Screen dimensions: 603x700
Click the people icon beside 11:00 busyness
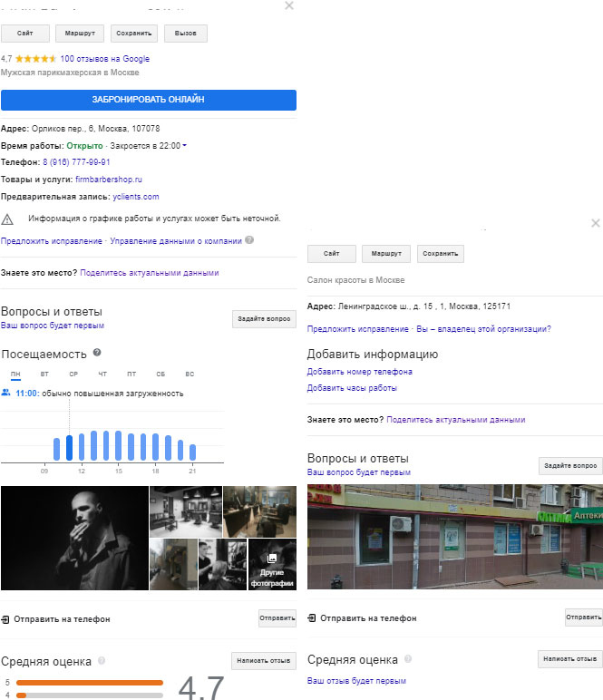(x=6, y=393)
